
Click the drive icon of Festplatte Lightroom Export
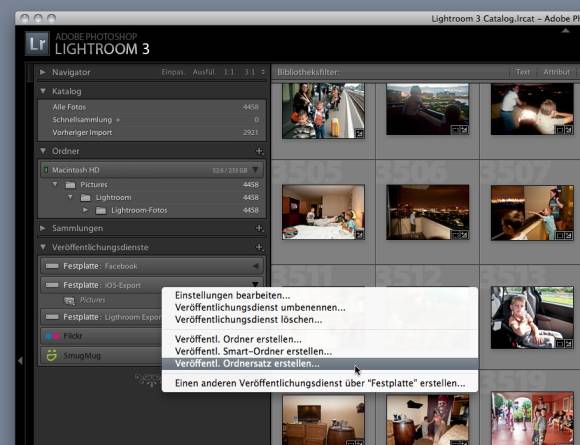click(52, 317)
